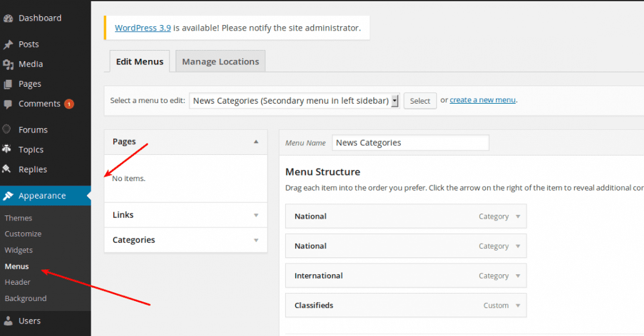Click the Users person icon
Viewport: 644px width, 336px height.
pyautogui.click(x=8, y=321)
